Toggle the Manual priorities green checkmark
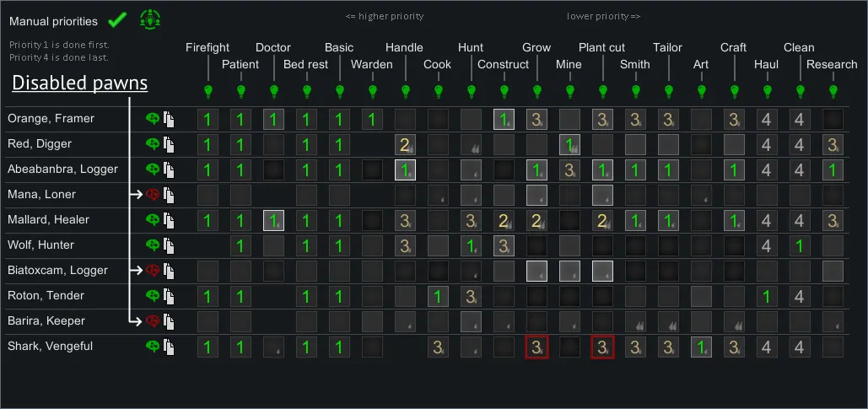The image size is (868, 409). (x=118, y=19)
